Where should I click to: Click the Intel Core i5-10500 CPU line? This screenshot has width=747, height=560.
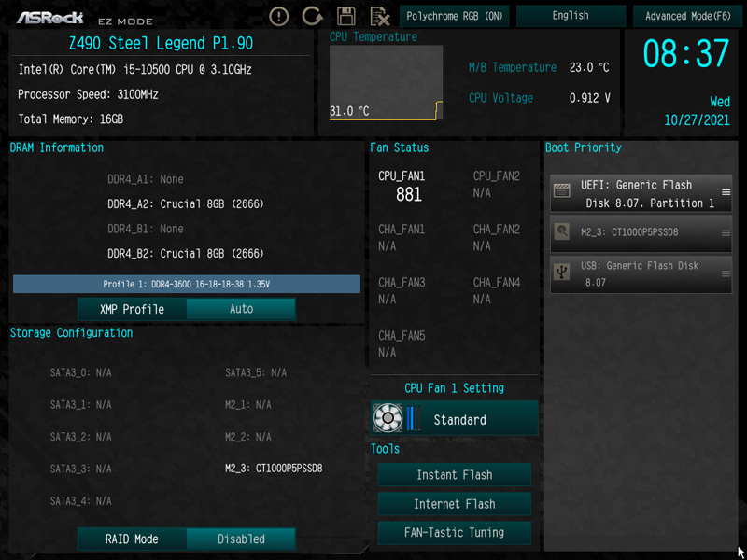134,69
